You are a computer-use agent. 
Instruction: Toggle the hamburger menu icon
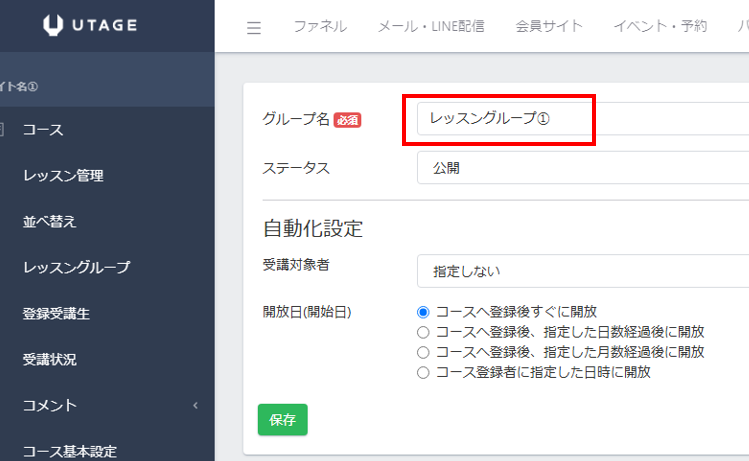[254, 28]
